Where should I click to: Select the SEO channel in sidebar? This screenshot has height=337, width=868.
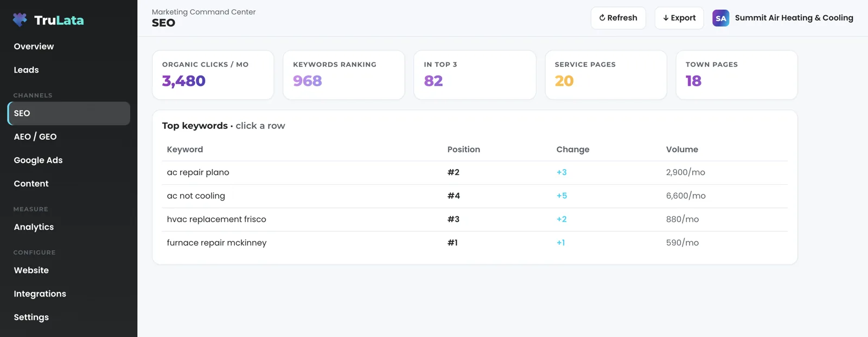[x=69, y=113]
